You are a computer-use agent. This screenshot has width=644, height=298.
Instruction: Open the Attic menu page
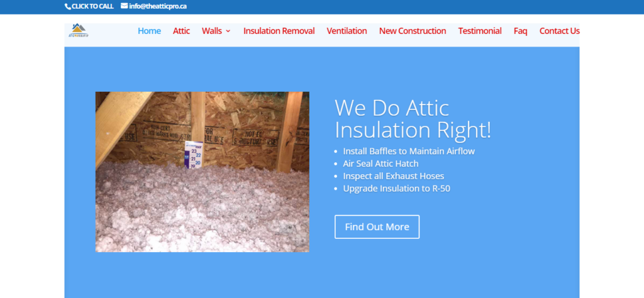(181, 31)
